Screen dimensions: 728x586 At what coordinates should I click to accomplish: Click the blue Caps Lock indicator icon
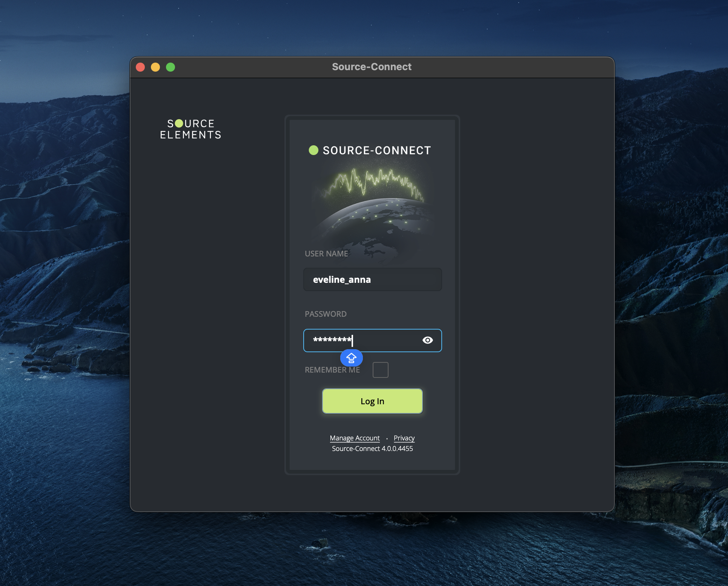pyautogui.click(x=351, y=358)
